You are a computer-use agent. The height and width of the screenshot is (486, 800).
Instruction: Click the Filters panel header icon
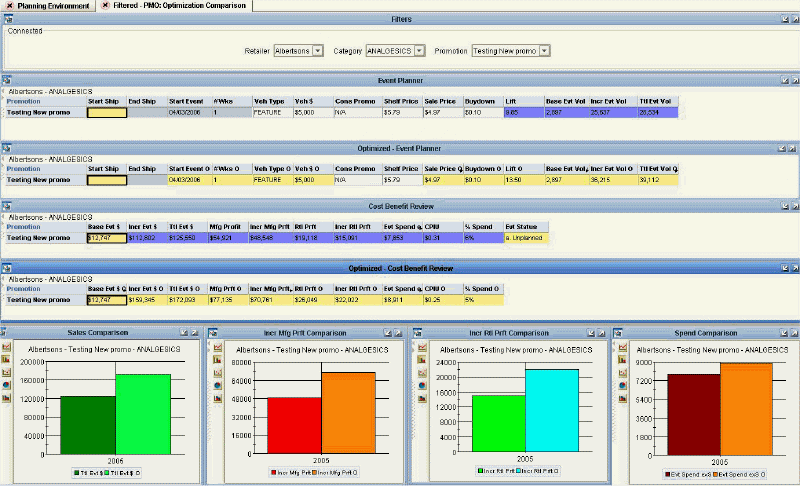(x=8, y=19)
